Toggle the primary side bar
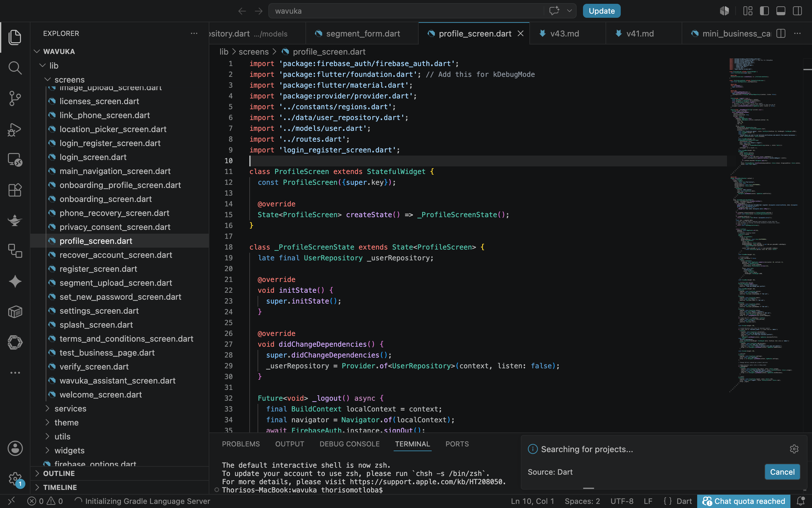 (764, 11)
